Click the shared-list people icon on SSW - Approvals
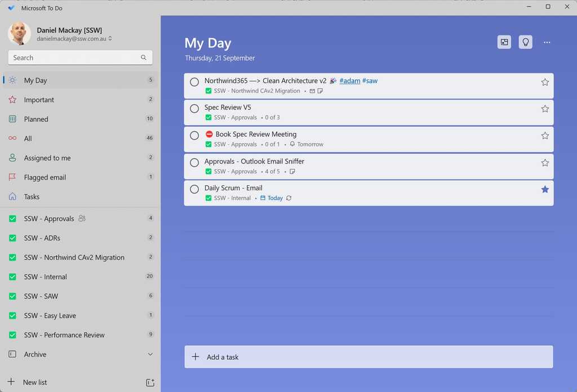Viewport: 577px width, 392px height. coord(82,219)
